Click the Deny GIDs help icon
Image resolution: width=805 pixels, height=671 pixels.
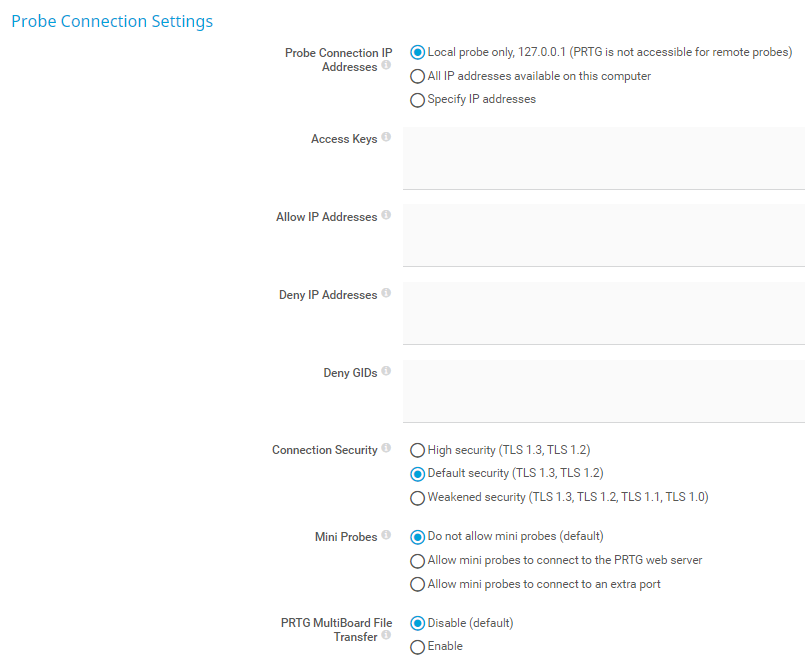click(x=386, y=371)
